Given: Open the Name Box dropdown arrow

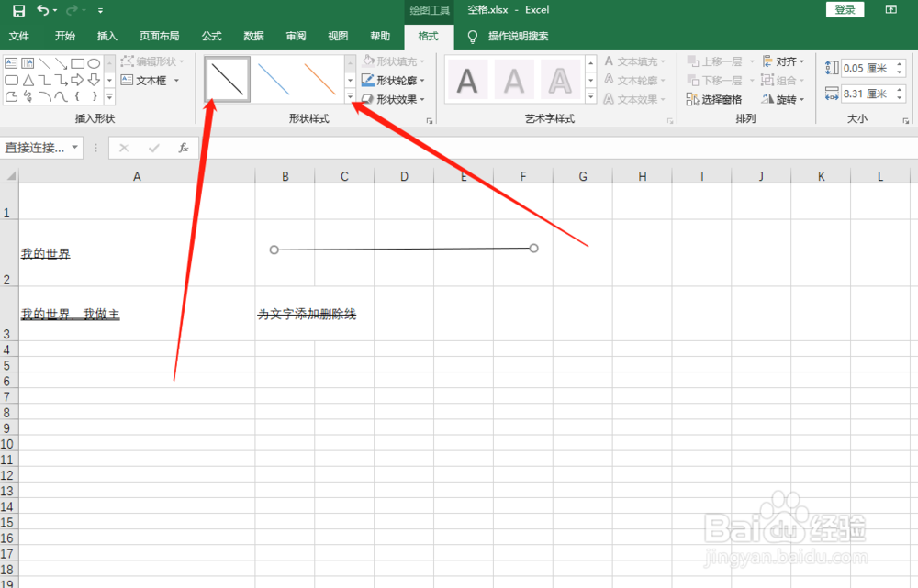Looking at the screenshot, I should pos(75,147).
